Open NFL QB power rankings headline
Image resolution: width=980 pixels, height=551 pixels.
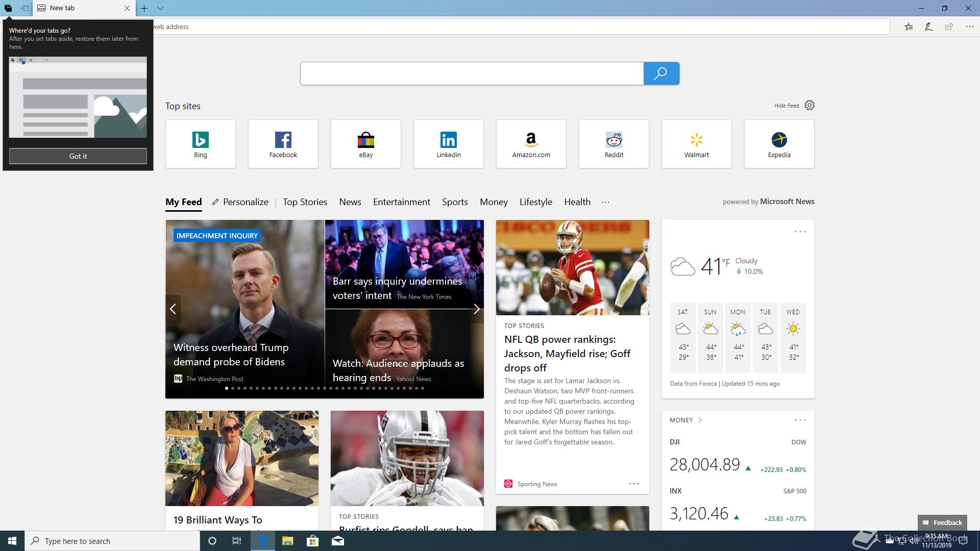tap(567, 354)
